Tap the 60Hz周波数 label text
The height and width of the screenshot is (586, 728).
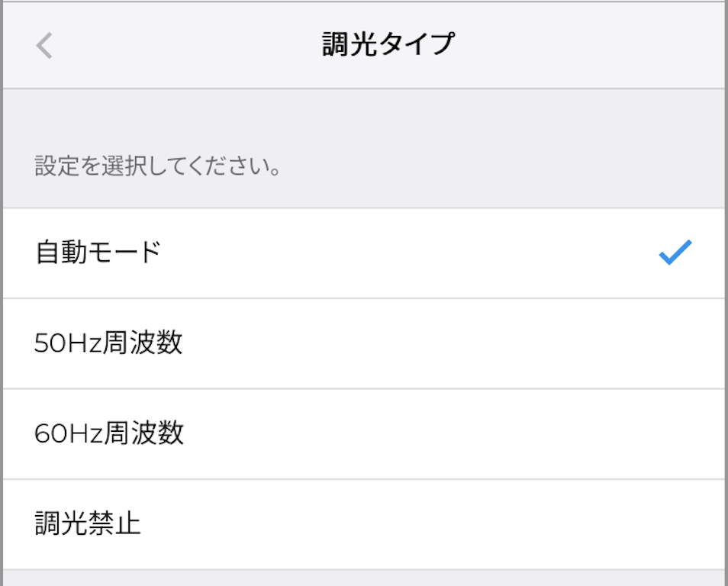(x=109, y=433)
